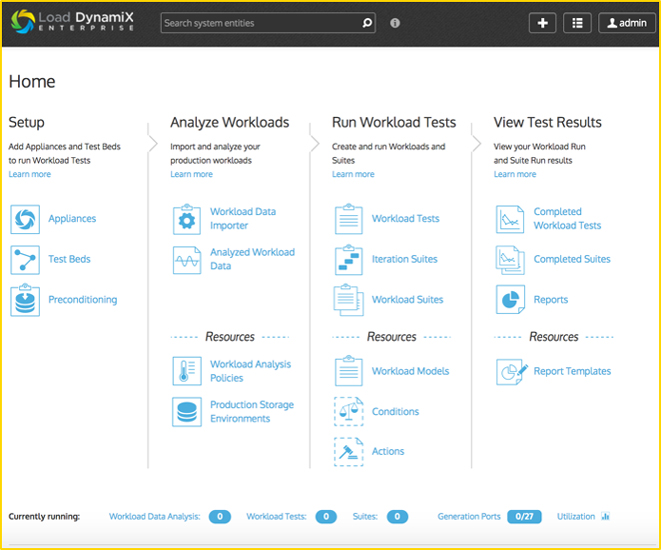The width and height of the screenshot is (661, 550).
Task: Click Learn more under View Test Results
Action: [x=515, y=174]
